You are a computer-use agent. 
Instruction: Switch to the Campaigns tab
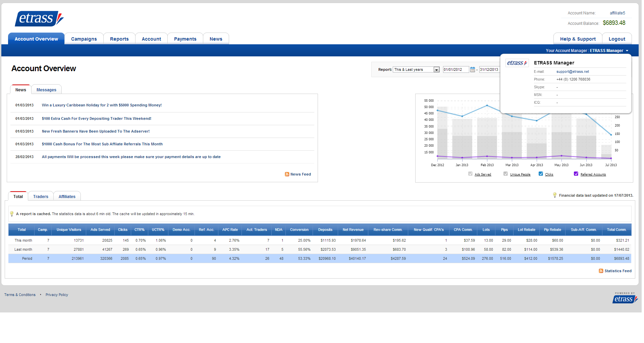coord(84,39)
